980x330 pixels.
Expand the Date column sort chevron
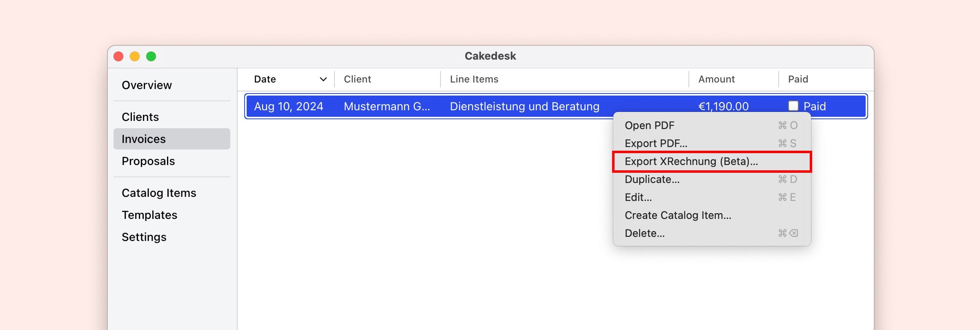323,79
